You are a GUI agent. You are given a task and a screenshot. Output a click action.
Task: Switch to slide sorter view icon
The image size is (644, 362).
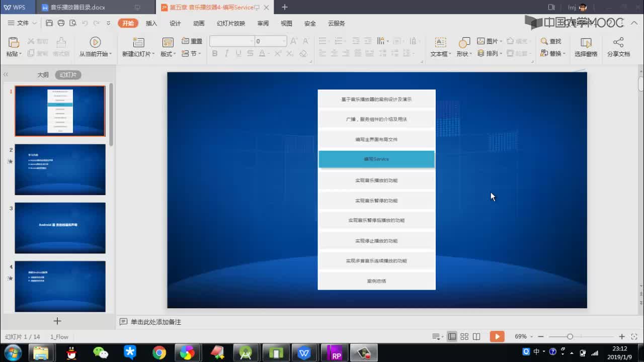pos(464,336)
